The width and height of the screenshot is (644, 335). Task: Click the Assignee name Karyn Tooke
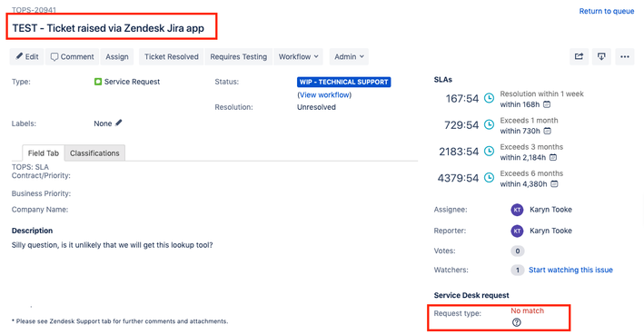point(550,210)
